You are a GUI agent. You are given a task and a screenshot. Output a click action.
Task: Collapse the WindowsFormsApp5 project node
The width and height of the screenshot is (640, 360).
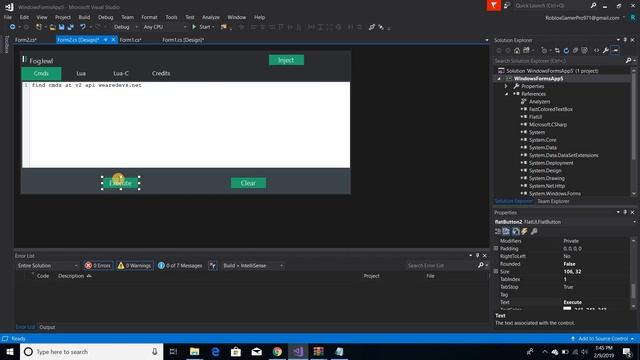(x=499, y=79)
